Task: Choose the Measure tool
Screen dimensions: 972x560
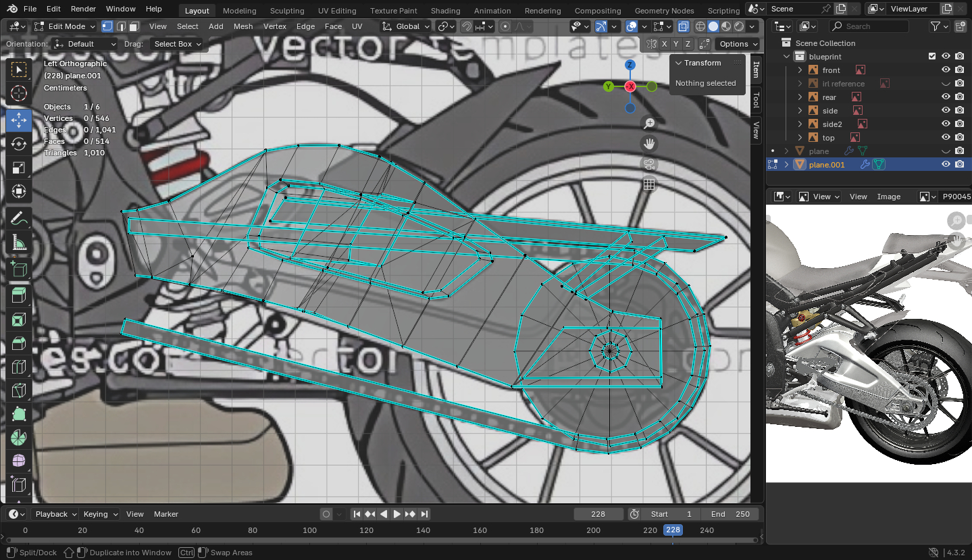Action: click(19, 242)
